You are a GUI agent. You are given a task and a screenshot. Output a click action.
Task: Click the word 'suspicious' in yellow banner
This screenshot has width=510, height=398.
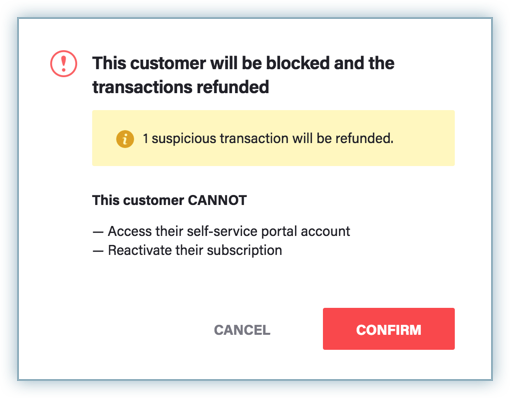tap(184, 138)
